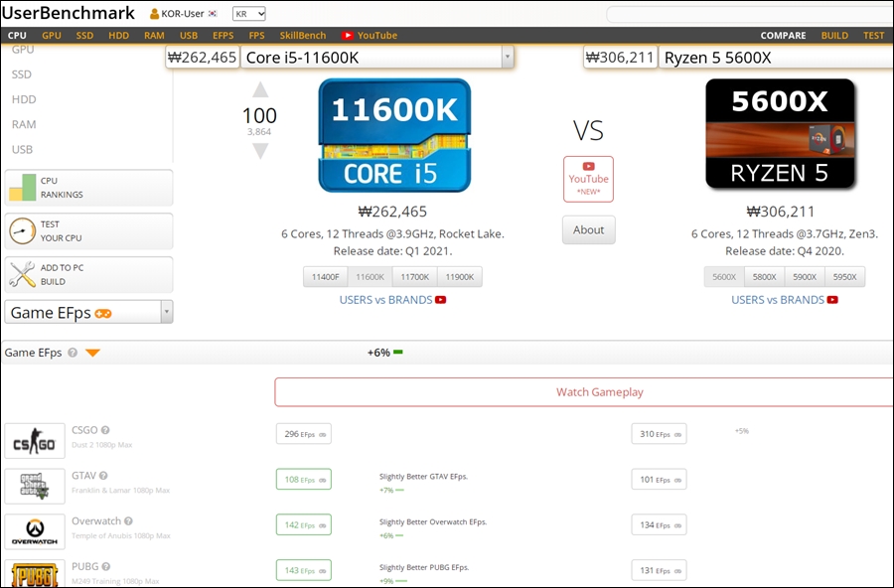Image resolution: width=894 pixels, height=588 pixels.
Task: Click the YouTube icon in navigation bar
Action: [x=348, y=36]
